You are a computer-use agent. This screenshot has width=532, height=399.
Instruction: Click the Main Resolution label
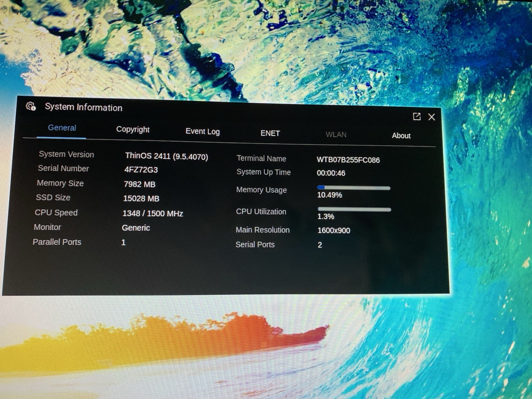pos(263,230)
